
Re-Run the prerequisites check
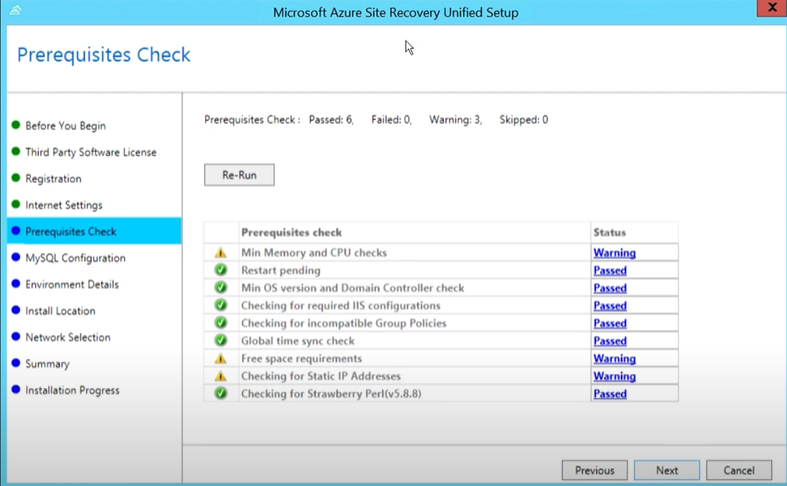click(x=239, y=175)
